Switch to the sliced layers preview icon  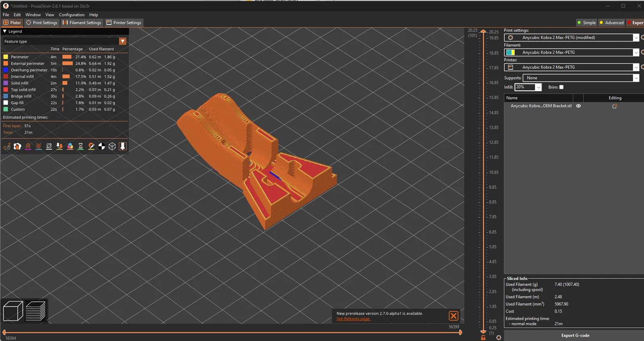[x=35, y=311]
